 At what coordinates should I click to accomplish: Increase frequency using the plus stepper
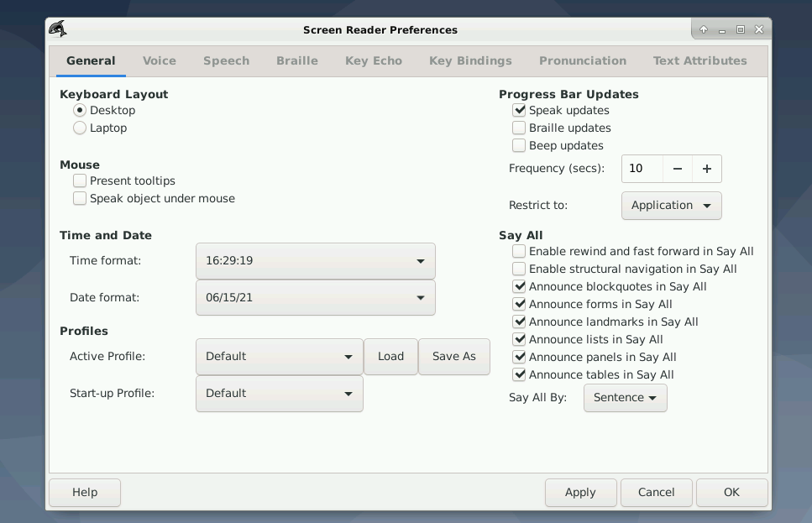click(706, 168)
